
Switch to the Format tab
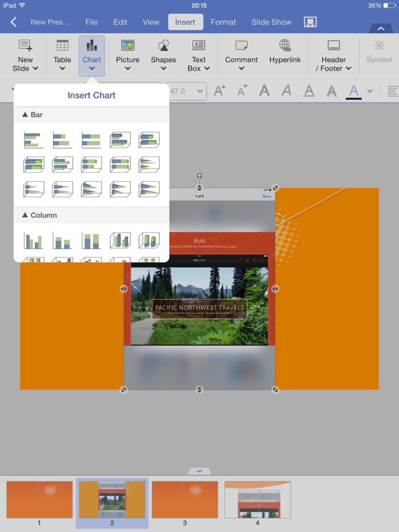pyautogui.click(x=223, y=22)
